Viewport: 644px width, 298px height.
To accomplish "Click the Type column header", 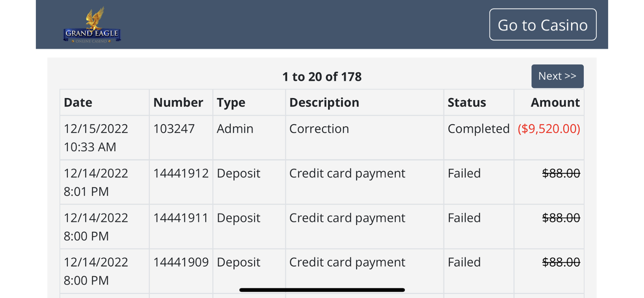I will click(x=231, y=102).
